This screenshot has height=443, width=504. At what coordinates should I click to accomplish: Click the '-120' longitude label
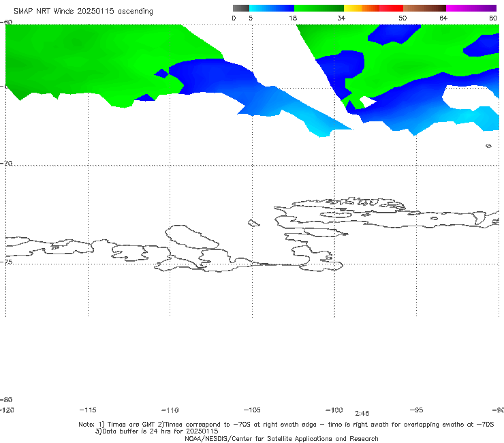7,410
